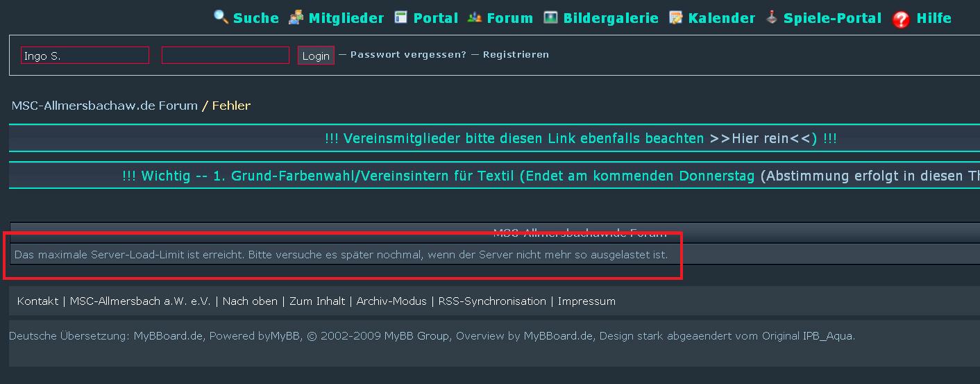Click the forum people icon
Screen dimensions: 980x384
(475, 17)
